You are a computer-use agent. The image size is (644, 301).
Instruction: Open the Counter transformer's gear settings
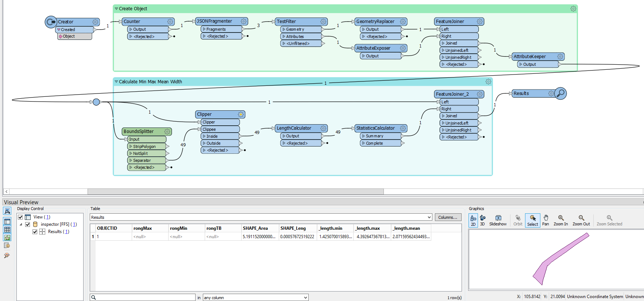[170, 22]
